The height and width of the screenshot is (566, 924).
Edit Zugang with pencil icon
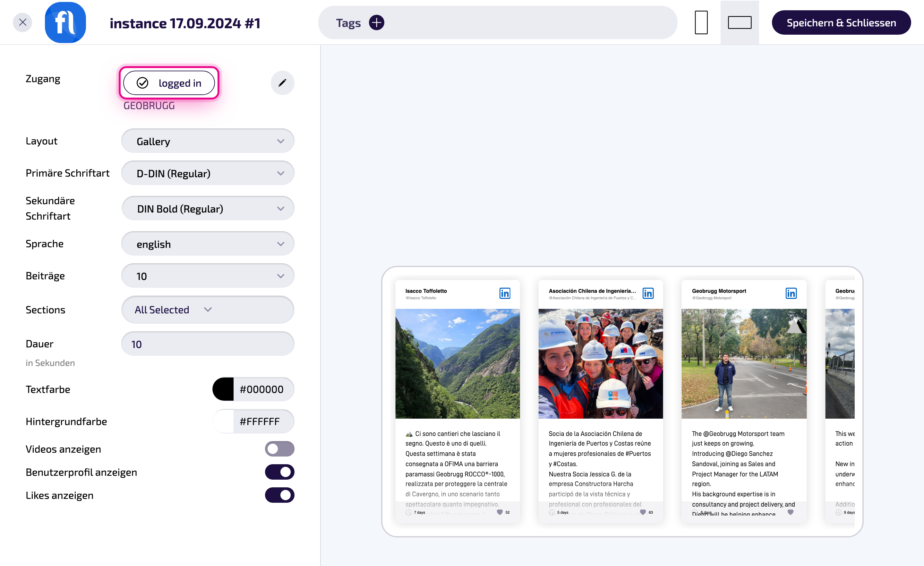pos(282,83)
